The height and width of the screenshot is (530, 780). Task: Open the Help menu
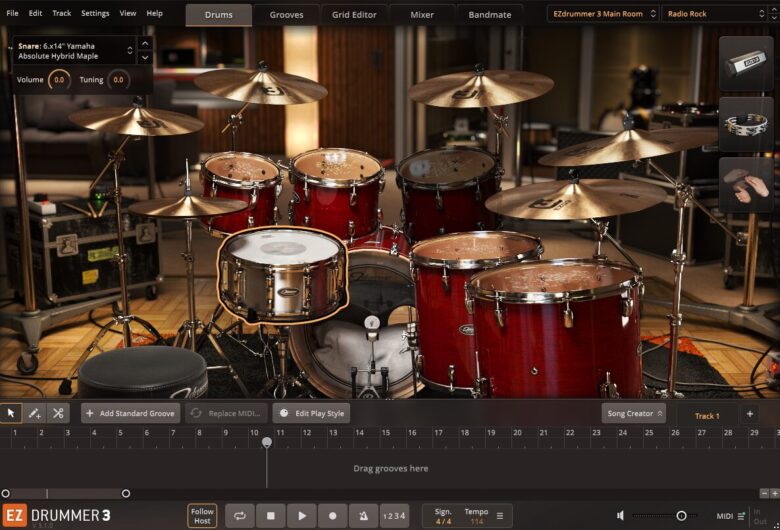(x=154, y=13)
